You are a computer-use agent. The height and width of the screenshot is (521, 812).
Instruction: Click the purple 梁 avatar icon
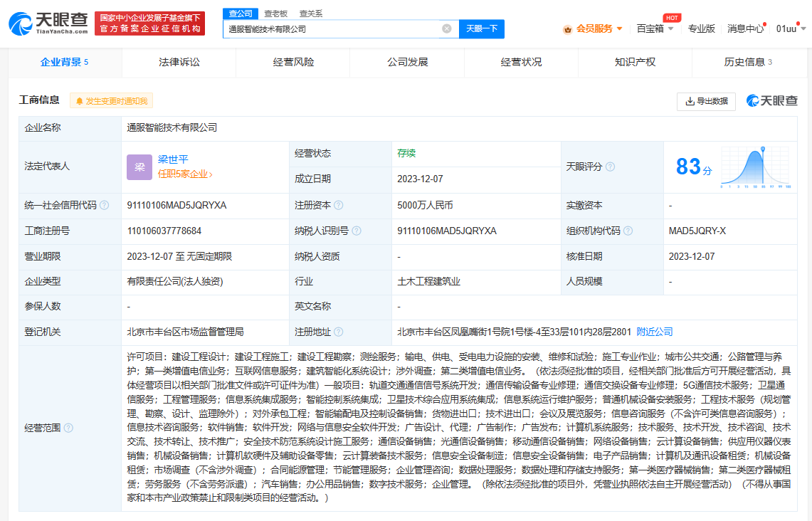[x=139, y=167]
